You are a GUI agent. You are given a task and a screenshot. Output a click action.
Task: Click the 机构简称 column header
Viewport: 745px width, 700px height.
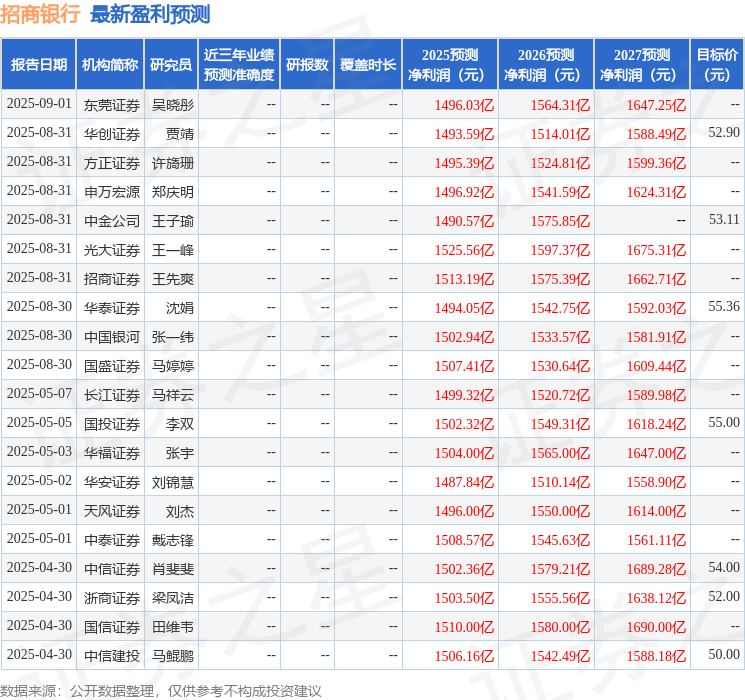110,65
